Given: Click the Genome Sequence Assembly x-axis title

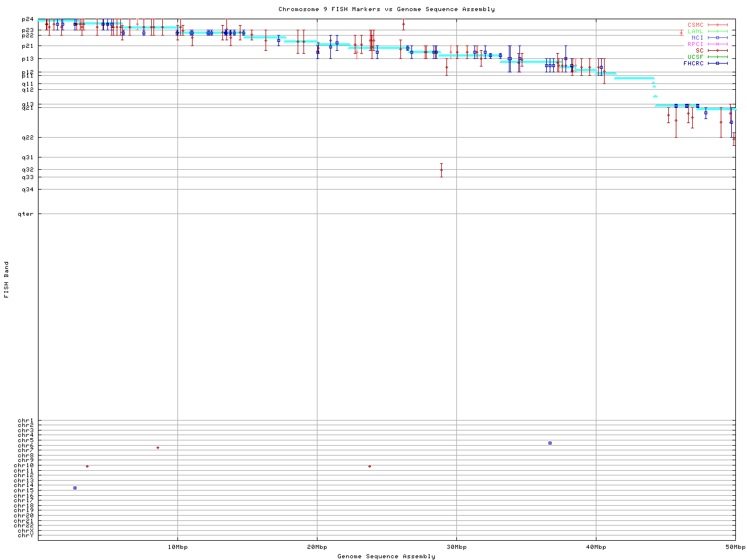Looking at the screenshot, I should click(386, 556).
